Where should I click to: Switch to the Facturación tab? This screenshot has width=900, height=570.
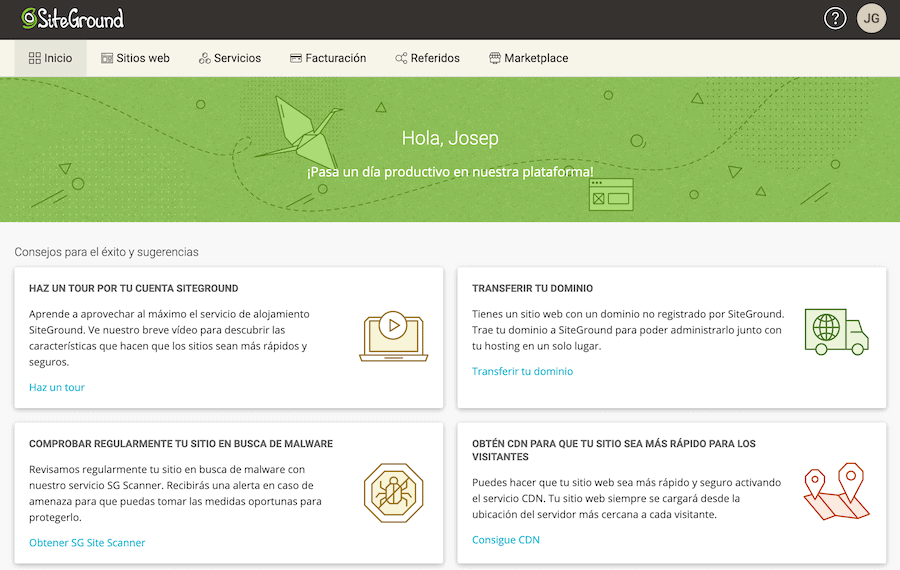point(328,58)
